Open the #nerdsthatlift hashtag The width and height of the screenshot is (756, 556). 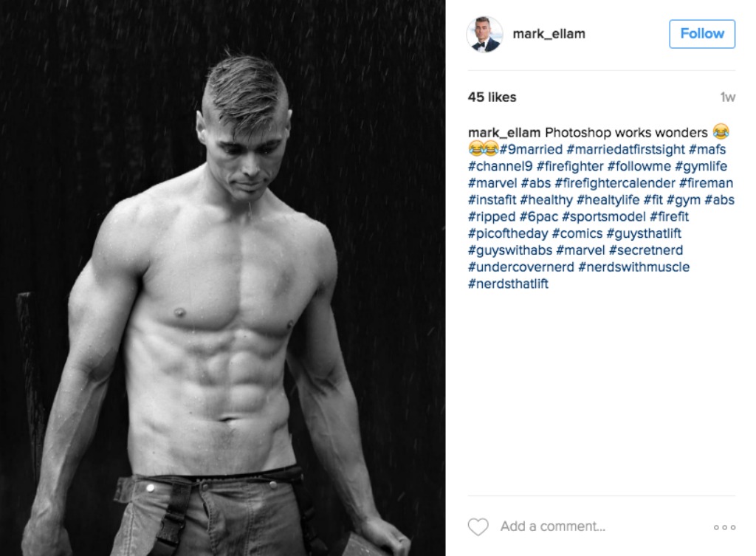(x=508, y=284)
